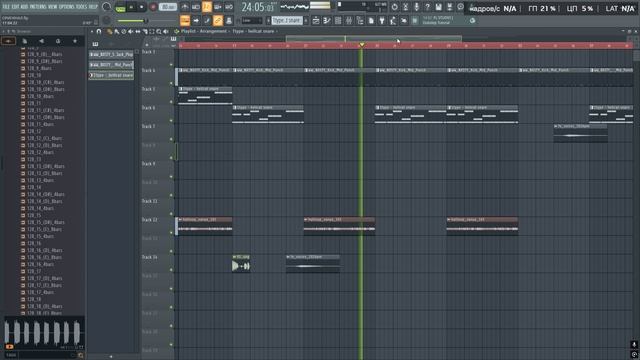Screen dimensions: 640x360
Task: Toggle highlighted multilink to controllers icon
Action: (218, 20)
